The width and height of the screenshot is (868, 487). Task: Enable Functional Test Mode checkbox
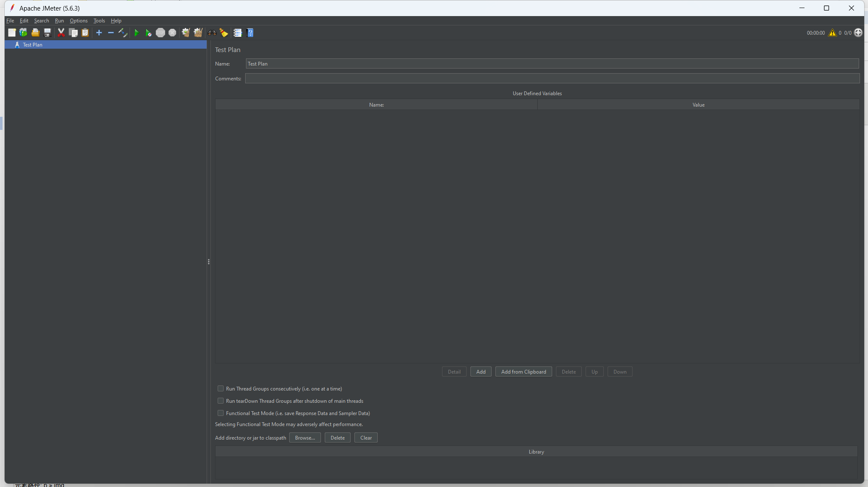tap(221, 413)
